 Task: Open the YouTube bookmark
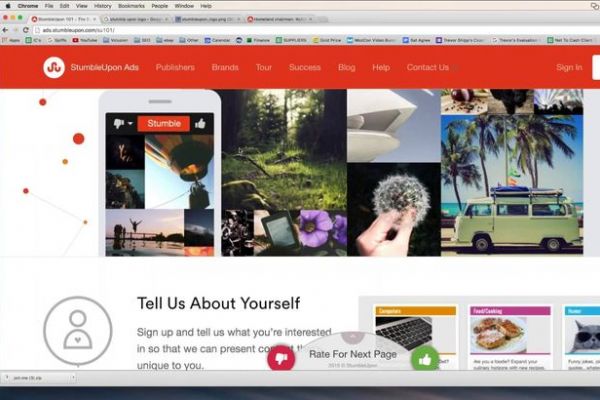pos(85,40)
